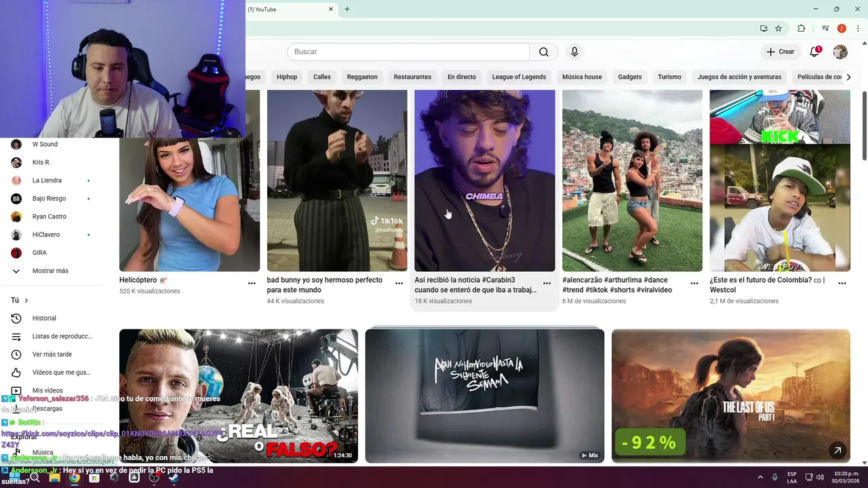This screenshot has width=868, height=488.
Task: Click the liked videos thumbs-up icon
Action: tap(16, 373)
